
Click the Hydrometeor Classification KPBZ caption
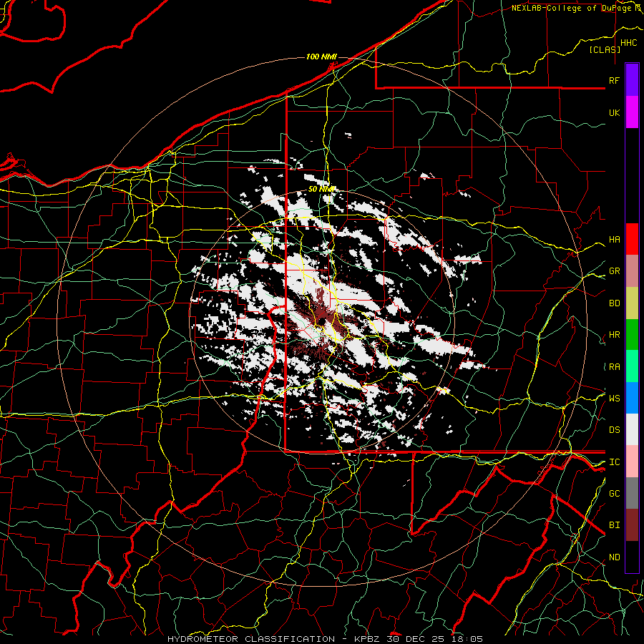click(x=325, y=639)
